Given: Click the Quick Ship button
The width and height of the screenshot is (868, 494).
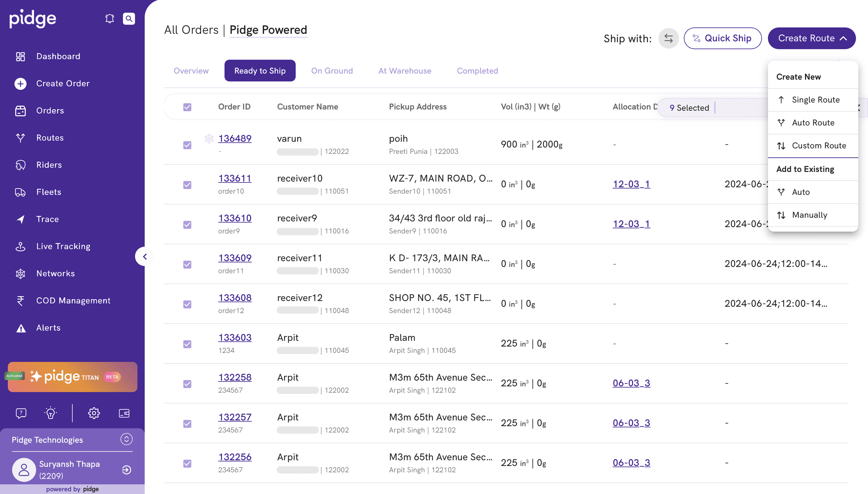Looking at the screenshot, I should 722,38.
